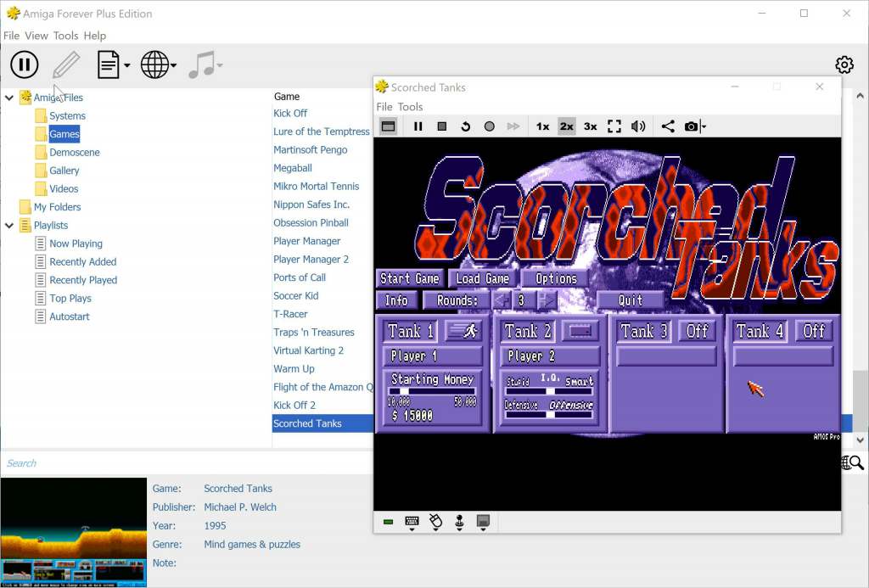Open the game's Options button

pyautogui.click(x=556, y=278)
